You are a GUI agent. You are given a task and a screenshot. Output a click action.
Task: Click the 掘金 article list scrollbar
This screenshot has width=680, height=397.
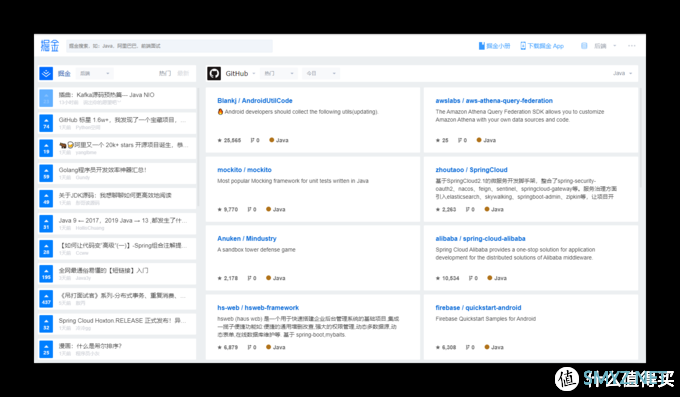(198, 148)
